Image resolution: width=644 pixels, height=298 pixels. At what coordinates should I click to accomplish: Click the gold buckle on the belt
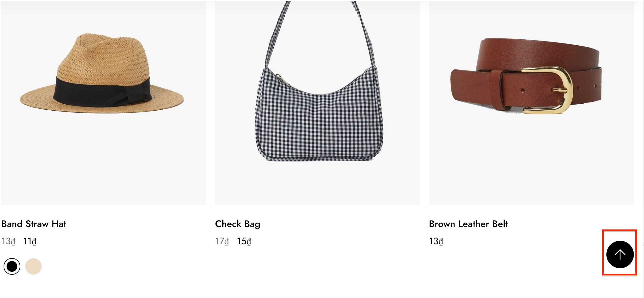click(548, 90)
